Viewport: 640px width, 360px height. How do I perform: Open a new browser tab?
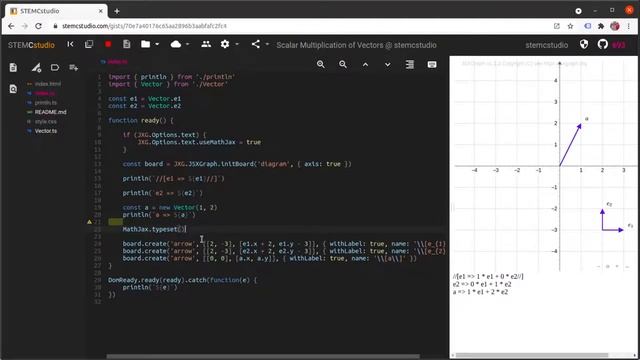pos(117,11)
